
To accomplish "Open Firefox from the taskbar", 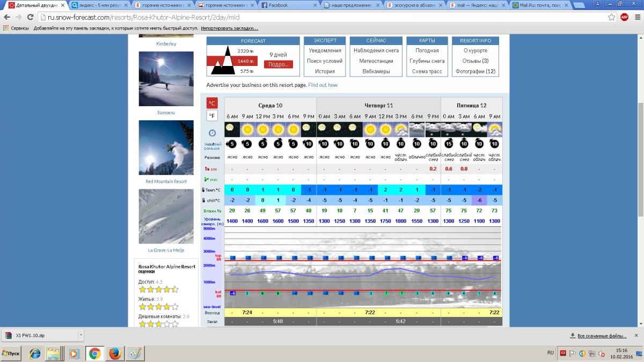I will point(115,353).
